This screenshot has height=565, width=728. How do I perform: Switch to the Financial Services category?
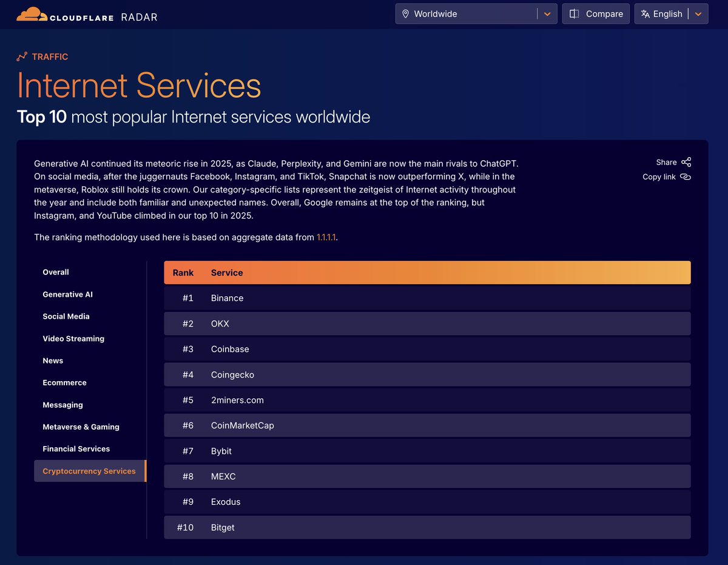tap(76, 448)
